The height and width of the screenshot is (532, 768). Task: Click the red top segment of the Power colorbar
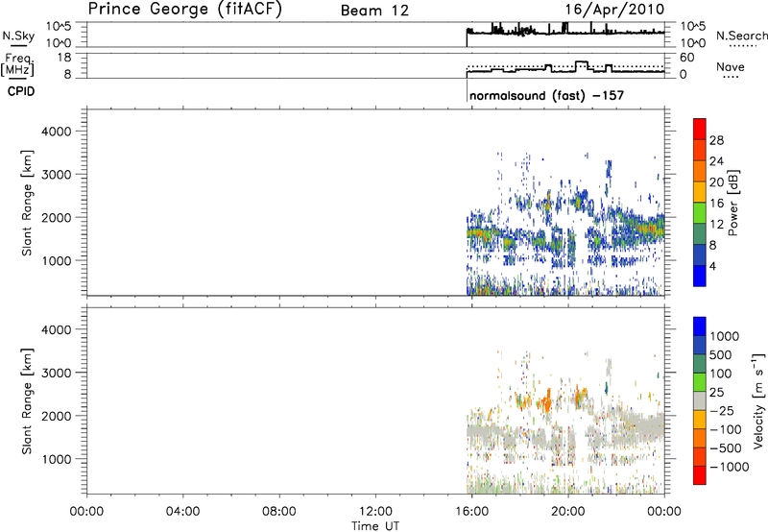click(x=700, y=129)
